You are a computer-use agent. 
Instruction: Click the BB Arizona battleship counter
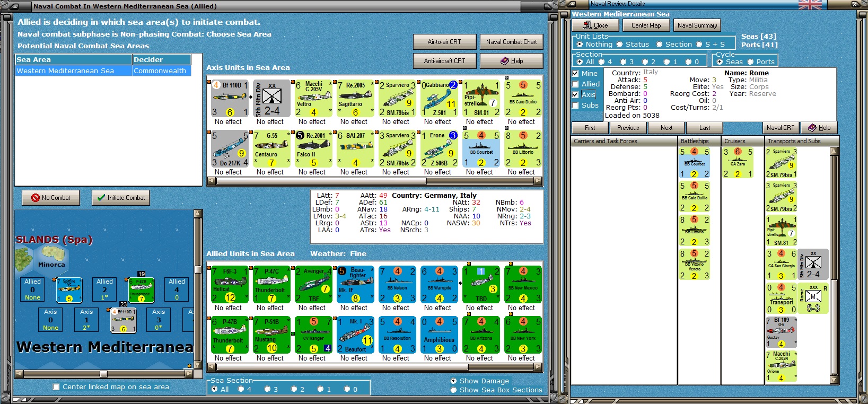click(x=481, y=335)
